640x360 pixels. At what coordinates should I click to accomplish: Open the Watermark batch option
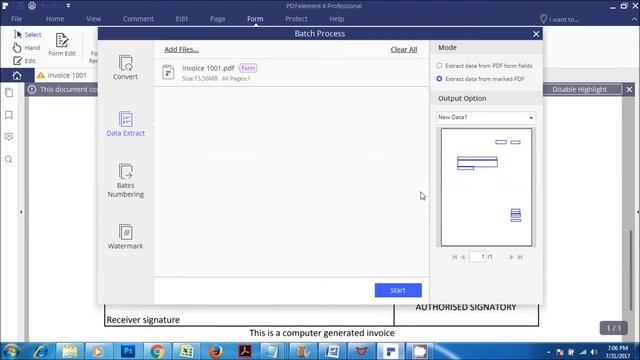(x=125, y=237)
